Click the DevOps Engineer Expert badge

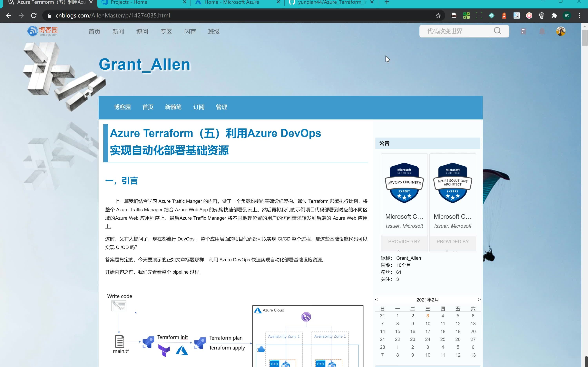[x=404, y=183]
